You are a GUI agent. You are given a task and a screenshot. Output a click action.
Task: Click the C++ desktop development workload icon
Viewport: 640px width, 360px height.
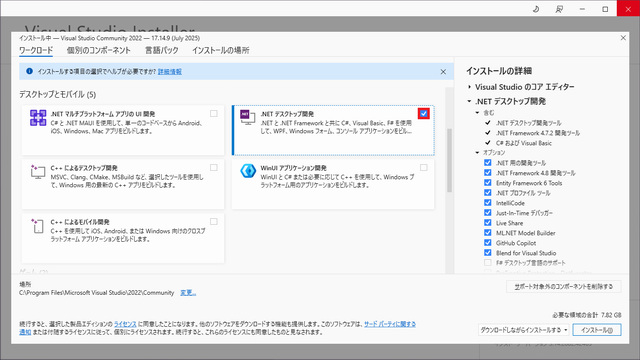[x=38, y=171]
